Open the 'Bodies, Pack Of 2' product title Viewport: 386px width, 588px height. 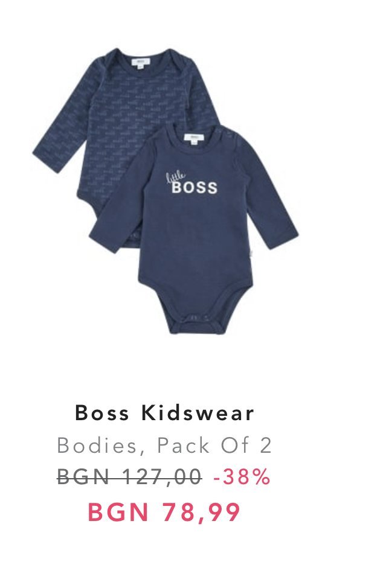coord(164,446)
